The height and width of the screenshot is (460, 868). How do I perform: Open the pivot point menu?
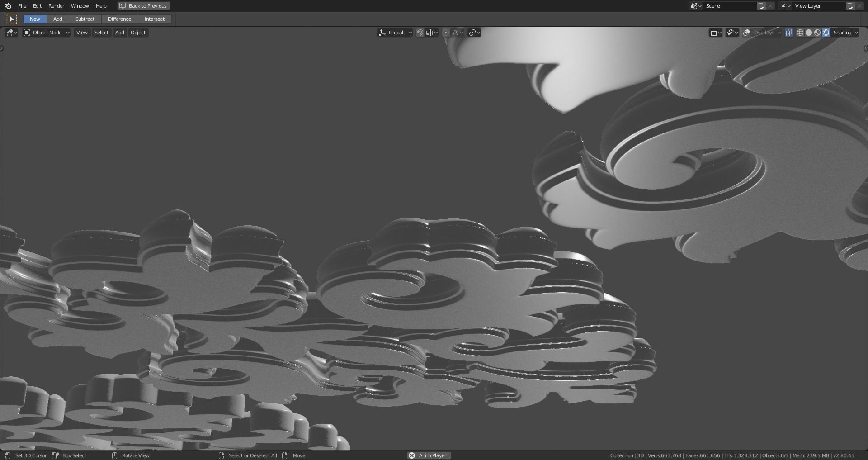tap(474, 33)
